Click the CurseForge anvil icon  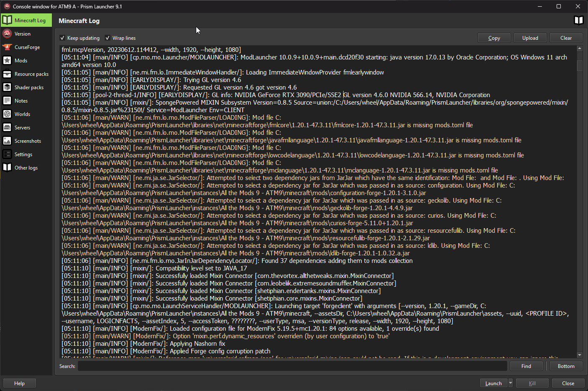click(7, 47)
